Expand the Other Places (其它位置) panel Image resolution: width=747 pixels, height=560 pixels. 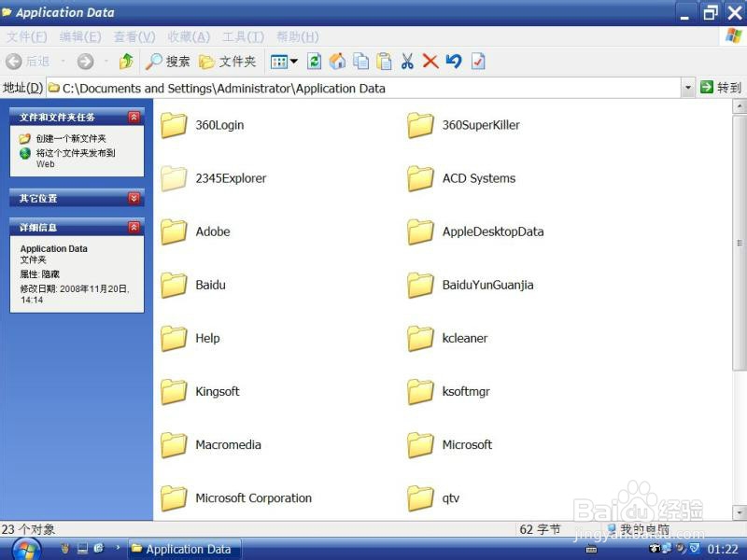[x=134, y=198]
